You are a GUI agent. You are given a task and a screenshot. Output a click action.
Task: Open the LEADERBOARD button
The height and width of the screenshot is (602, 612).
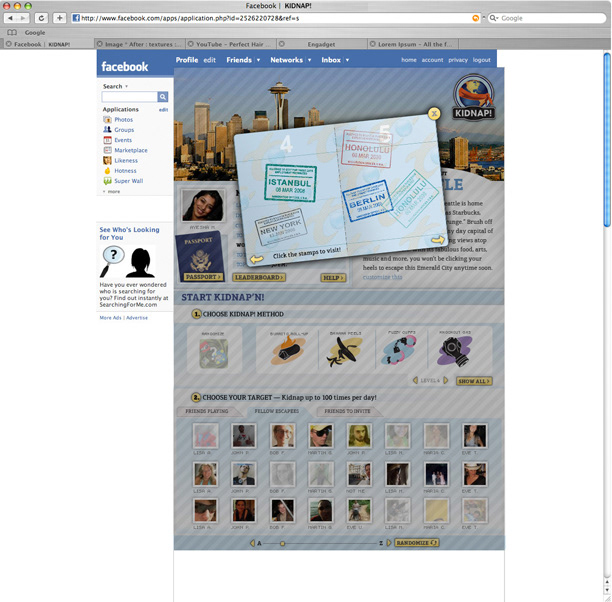[x=259, y=277]
